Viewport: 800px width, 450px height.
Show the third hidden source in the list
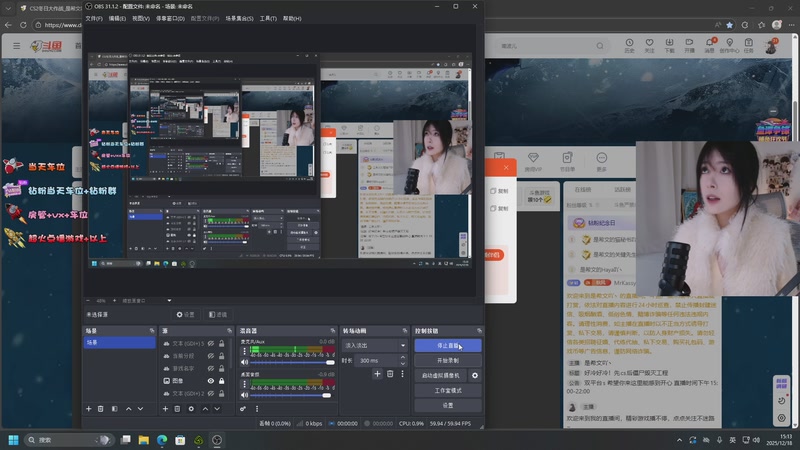(x=211, y=368)
